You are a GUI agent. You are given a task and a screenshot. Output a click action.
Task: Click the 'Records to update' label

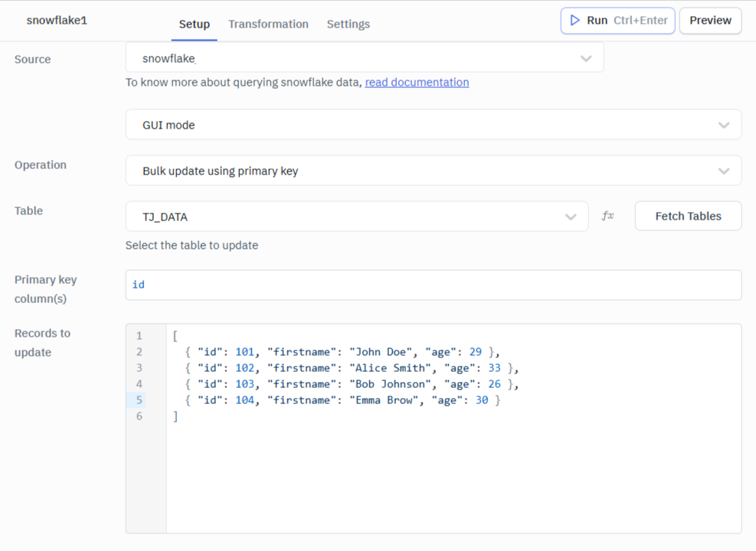42,342
